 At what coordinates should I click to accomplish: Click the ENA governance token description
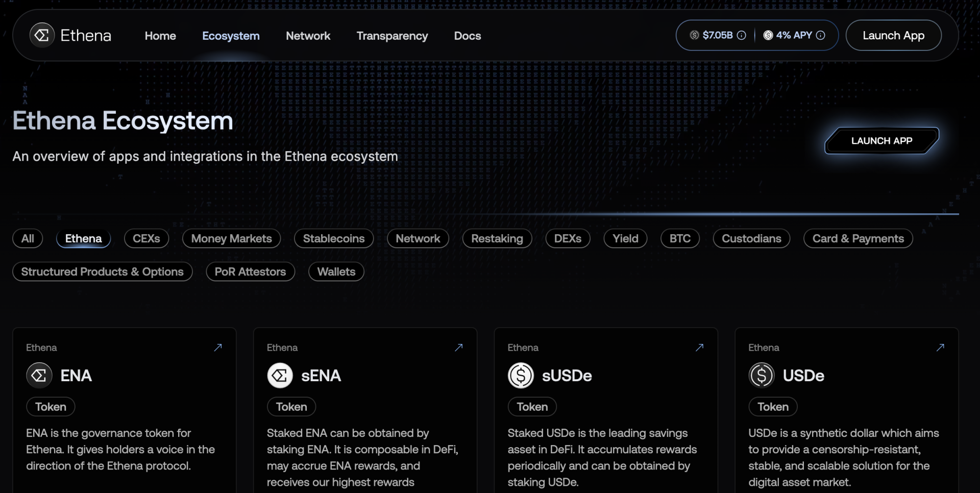pyautogui.click(x=120, y=449)
